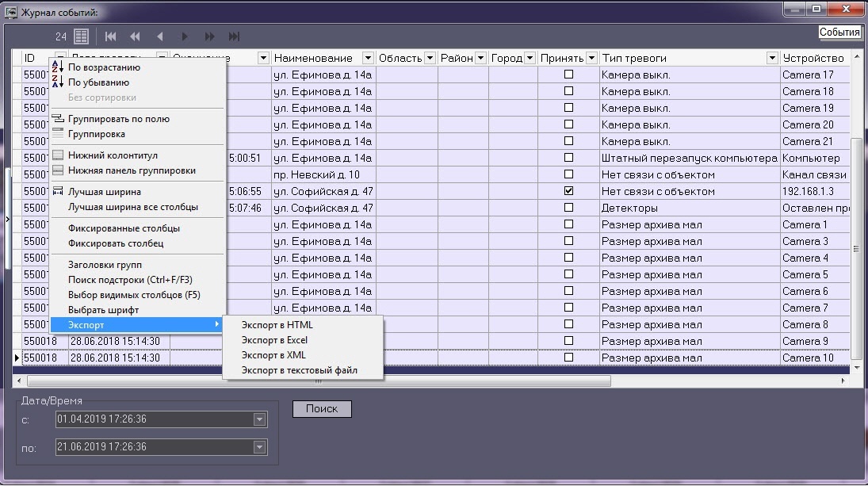The height and width of the screenshot is (486, 868).
Task: Click the Поиск button
Action: (x=322, y=408)
